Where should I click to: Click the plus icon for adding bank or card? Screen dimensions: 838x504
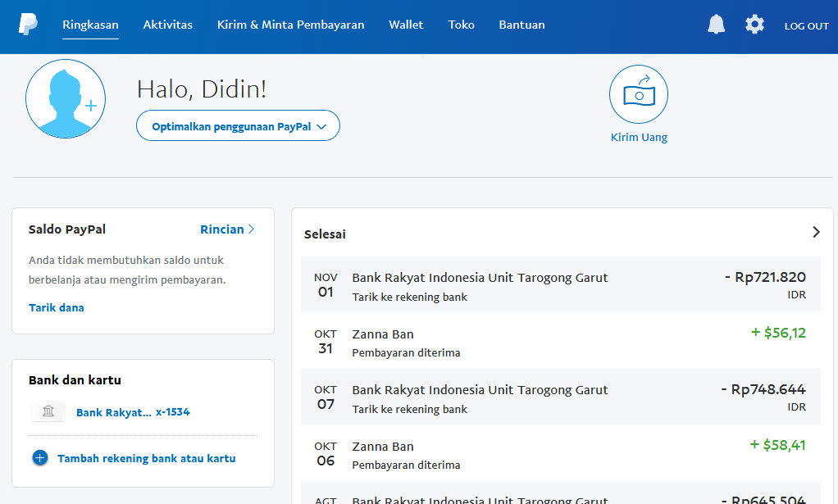coord(40,458)
